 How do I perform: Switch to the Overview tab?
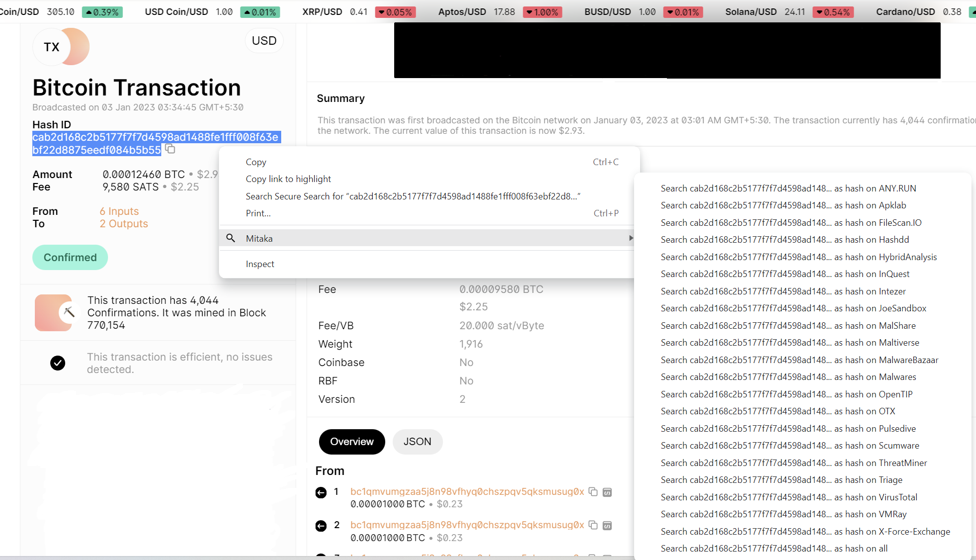(x=352, y=442)
